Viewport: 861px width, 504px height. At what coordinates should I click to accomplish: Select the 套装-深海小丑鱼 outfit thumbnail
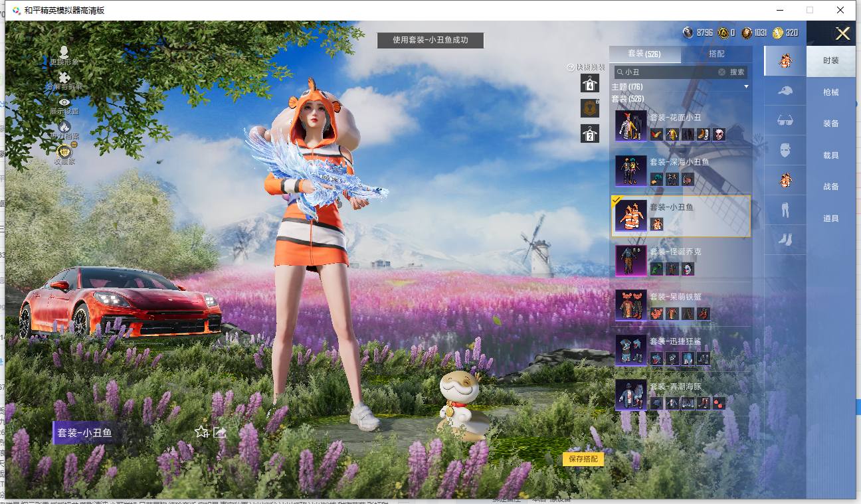(630, 171)
